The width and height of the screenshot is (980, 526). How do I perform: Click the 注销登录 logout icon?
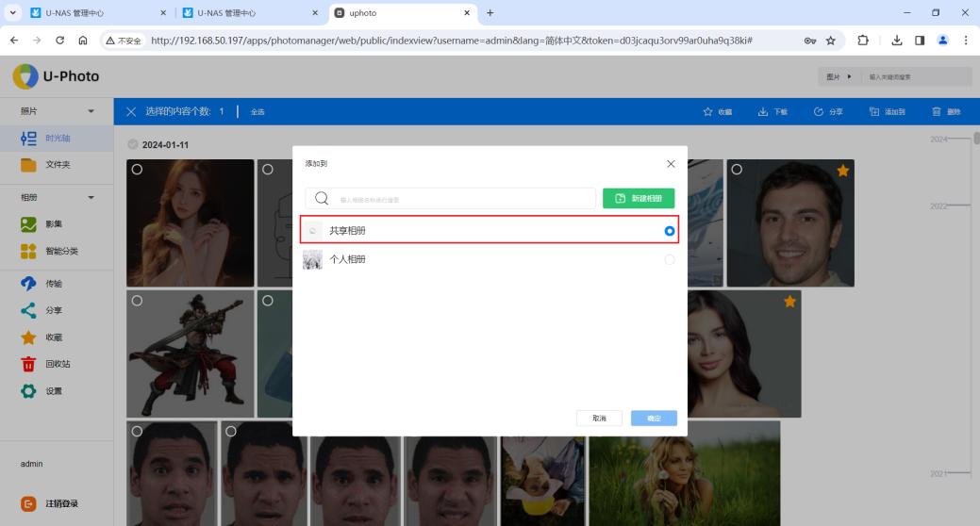(x=28, y=503)
